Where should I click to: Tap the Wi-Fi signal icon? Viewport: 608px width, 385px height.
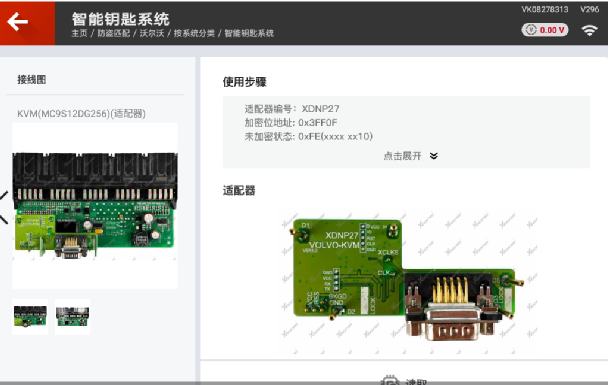tap(589, 30)
